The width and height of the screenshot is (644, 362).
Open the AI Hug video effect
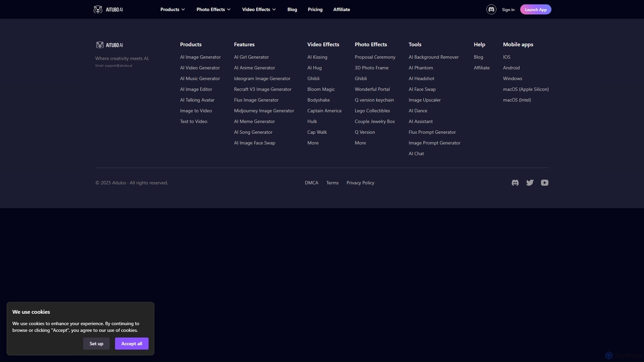click(314, 68)
